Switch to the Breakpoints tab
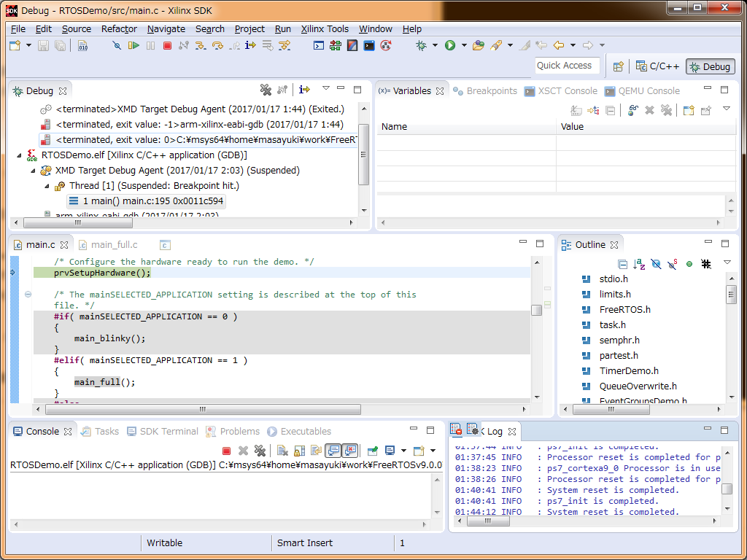The image size is (747, 560). click(x=485, y=91)
